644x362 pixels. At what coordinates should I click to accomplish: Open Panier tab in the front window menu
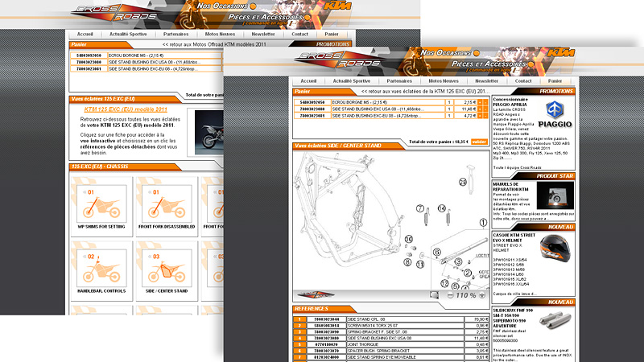point(555,81)
